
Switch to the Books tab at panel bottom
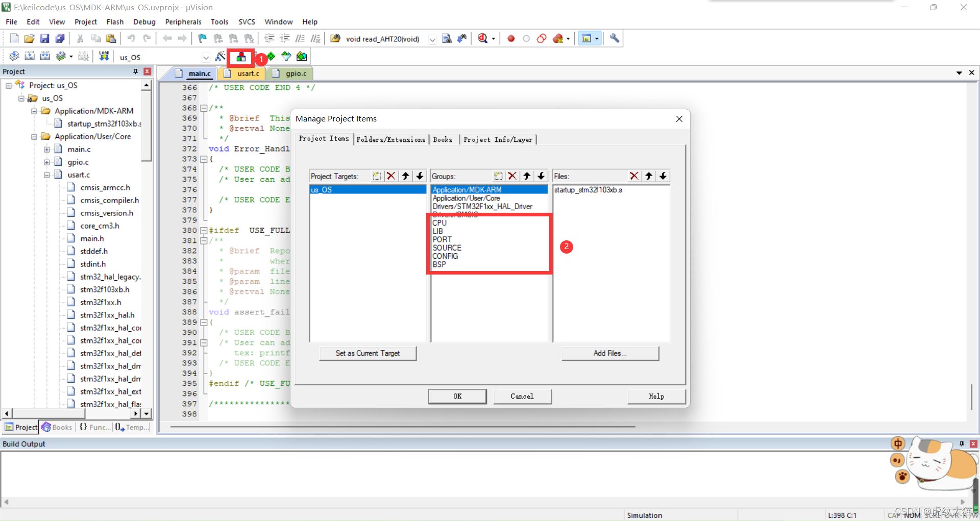tap(57, 427)
